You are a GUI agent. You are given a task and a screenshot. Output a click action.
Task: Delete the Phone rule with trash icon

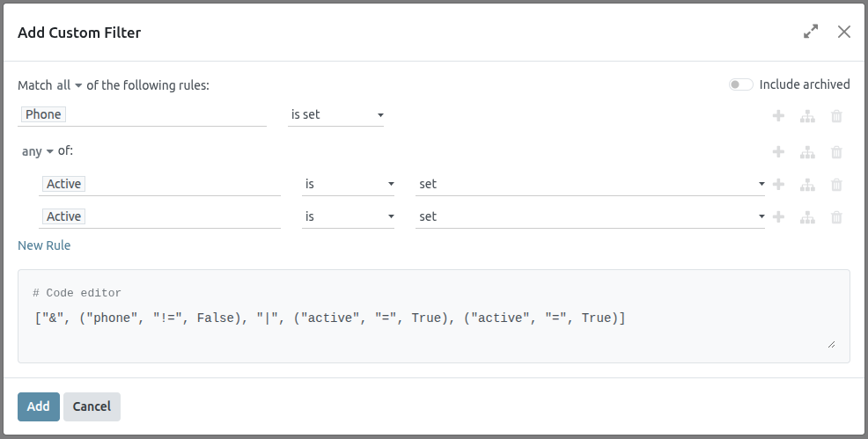click(836, 115)
